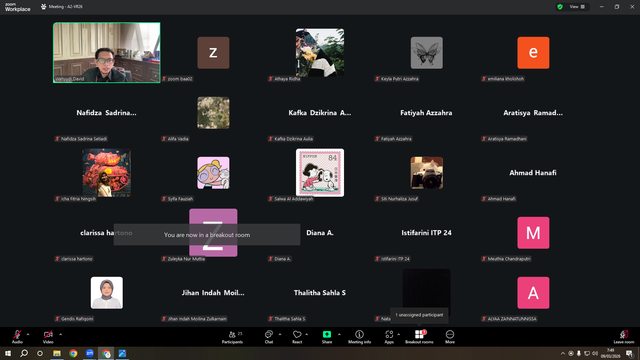Open audio options arrow next to Audio

click(x=28, y=334)
